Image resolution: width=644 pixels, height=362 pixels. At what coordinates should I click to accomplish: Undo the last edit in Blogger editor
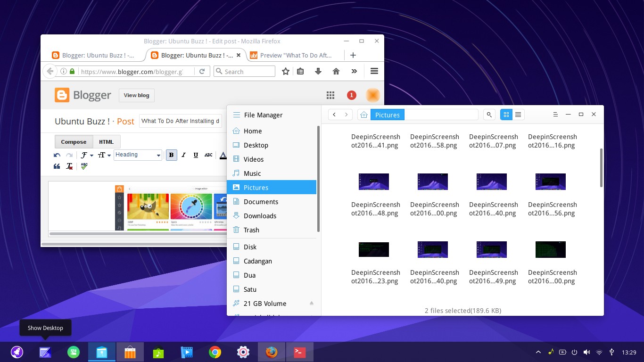(x=57, y=155)
